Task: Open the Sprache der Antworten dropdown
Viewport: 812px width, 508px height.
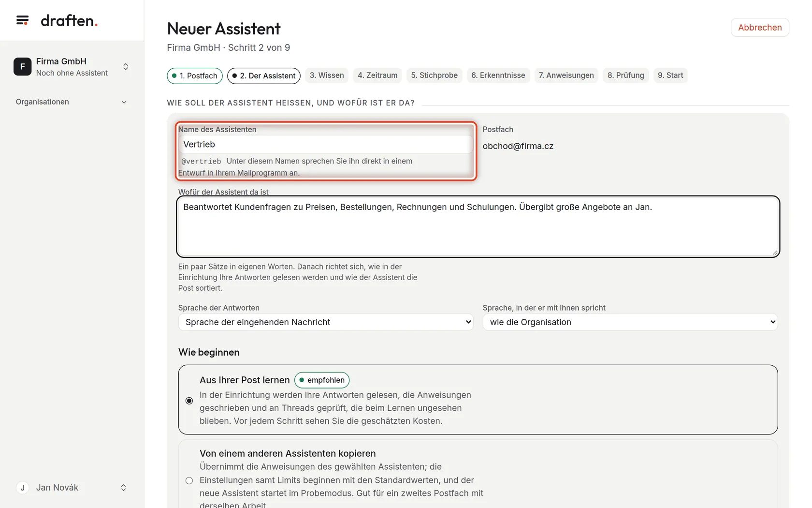Action: 326,322
